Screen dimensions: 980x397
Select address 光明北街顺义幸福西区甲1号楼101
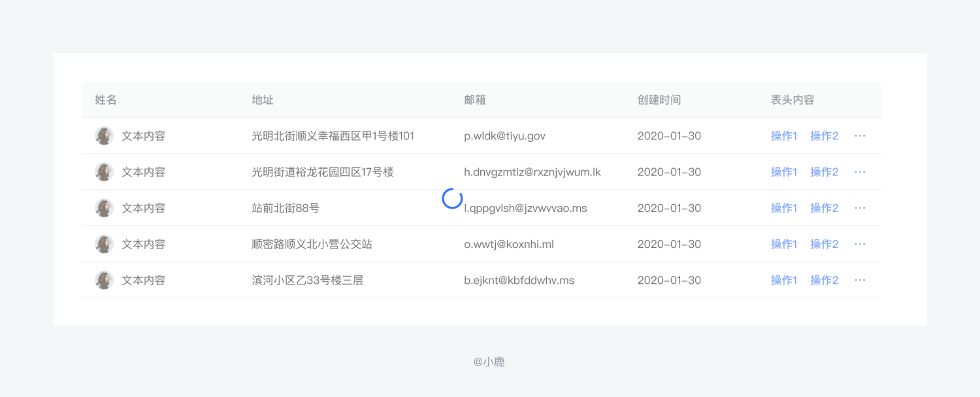click(x=333, y=136)
